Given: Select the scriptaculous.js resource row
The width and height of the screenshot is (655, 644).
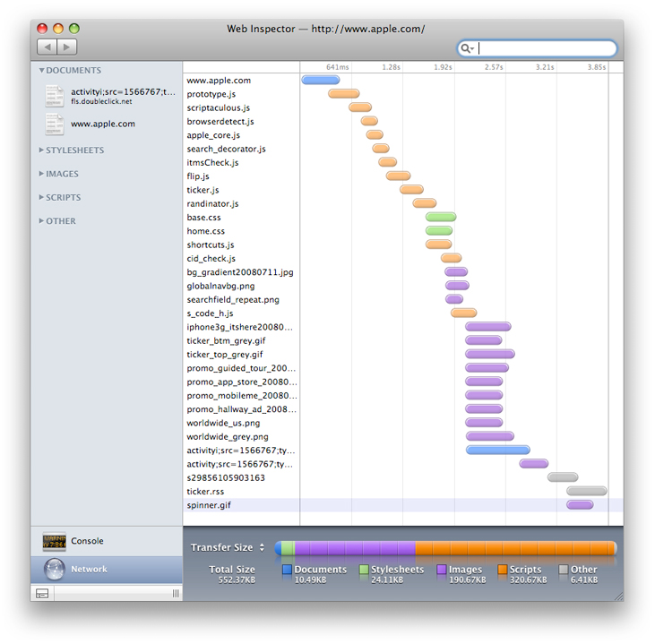Looking at the screenshot, I should click(403, 107).
